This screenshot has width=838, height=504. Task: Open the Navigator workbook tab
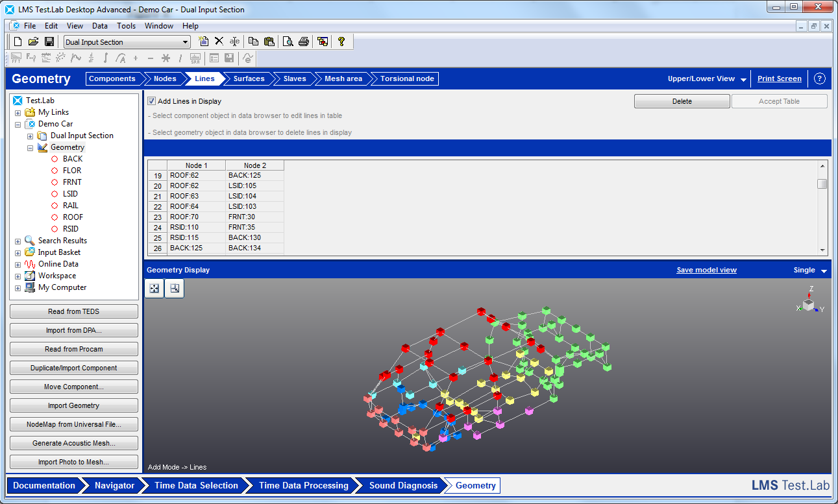[x=114, y=485]
